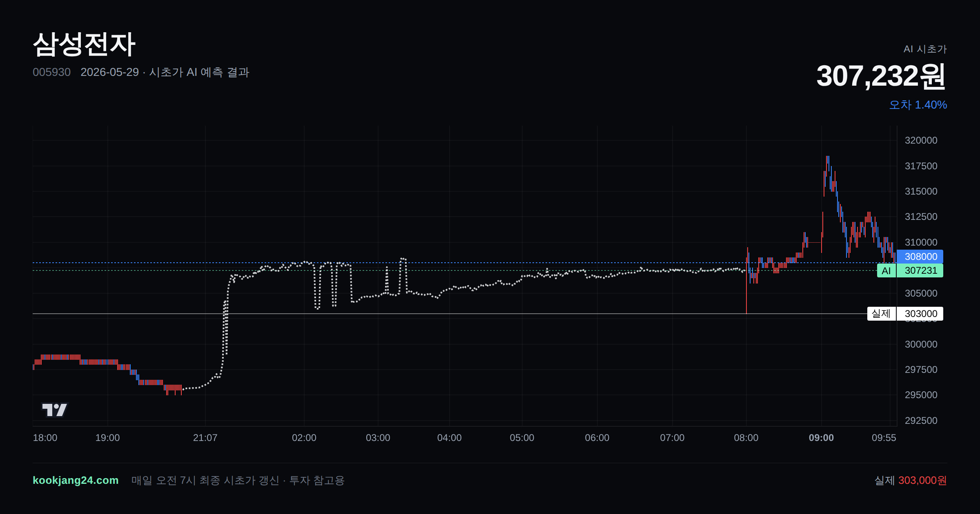Click the bold 09:00 time axis label
The height and width of the screenshot is (514, 980).
tap(821, 438)
